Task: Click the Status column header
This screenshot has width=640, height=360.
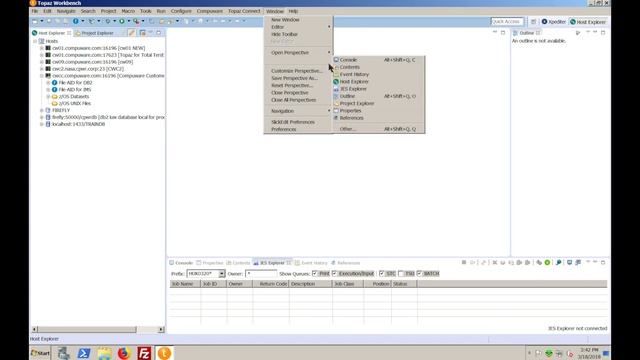Action: (404, 284)
